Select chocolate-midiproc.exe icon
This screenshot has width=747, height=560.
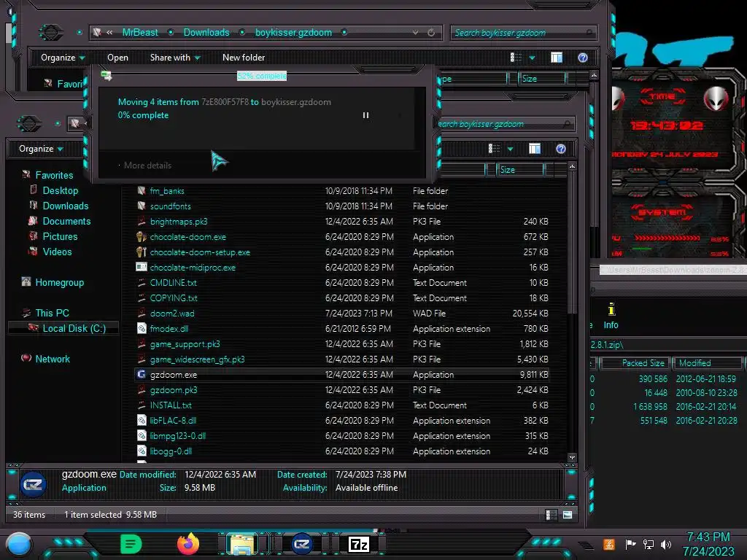(141, 267)
